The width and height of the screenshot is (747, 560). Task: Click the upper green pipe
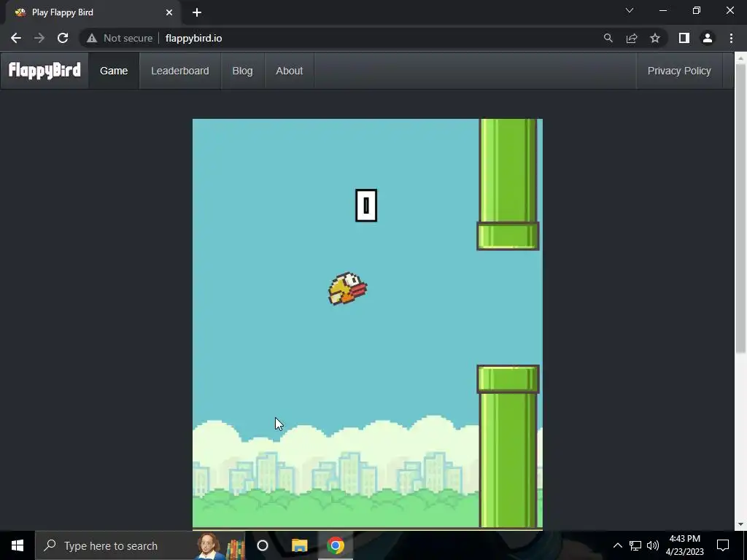508,184
